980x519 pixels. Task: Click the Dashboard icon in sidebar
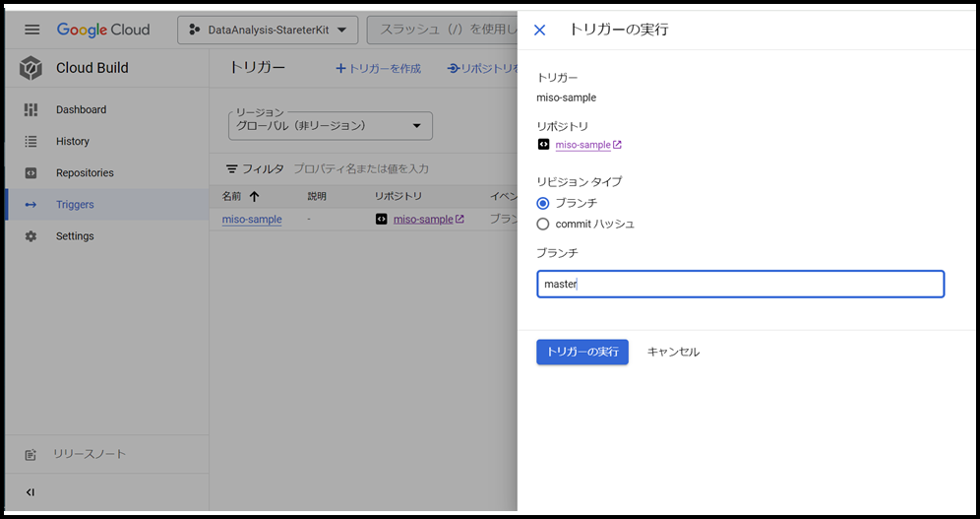tap(31, 109)
